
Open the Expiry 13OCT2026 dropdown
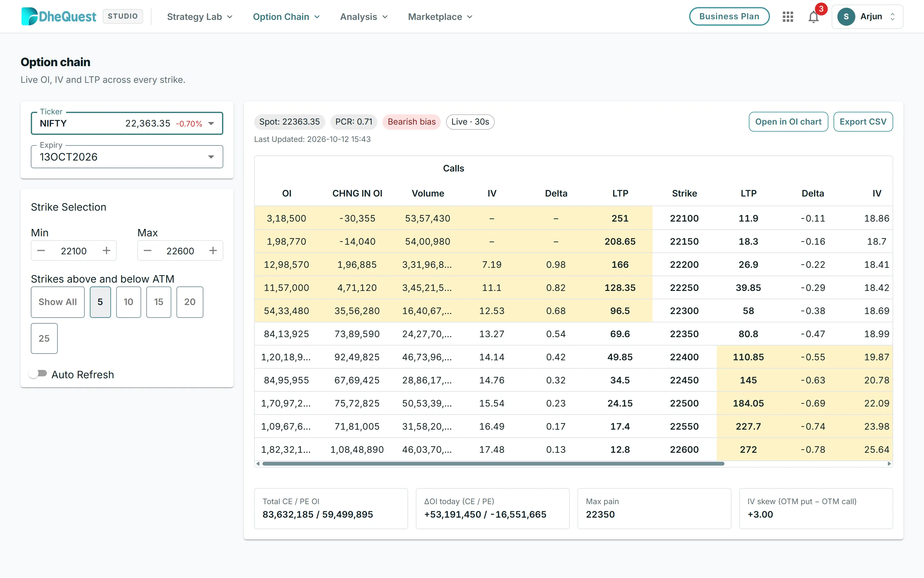[127, 157]
